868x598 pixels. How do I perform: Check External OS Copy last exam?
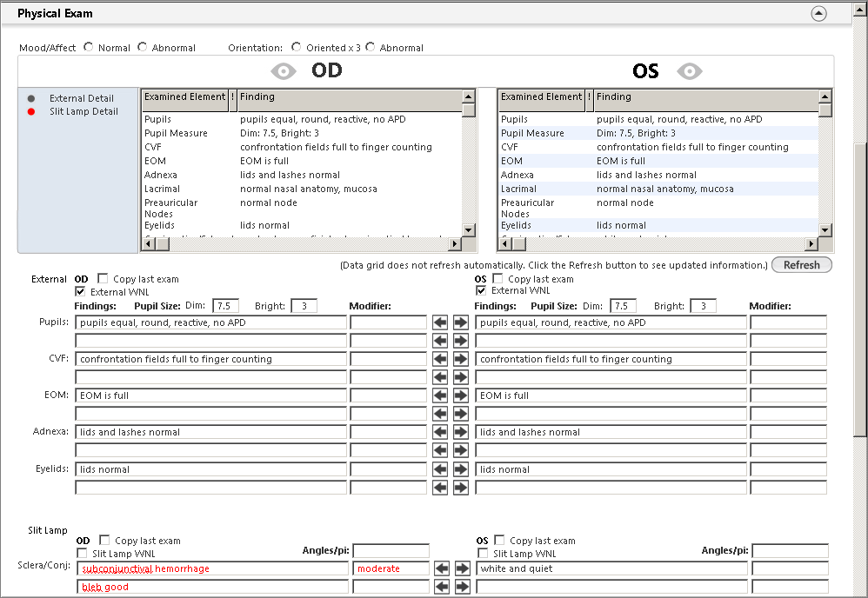coord(497,278)
